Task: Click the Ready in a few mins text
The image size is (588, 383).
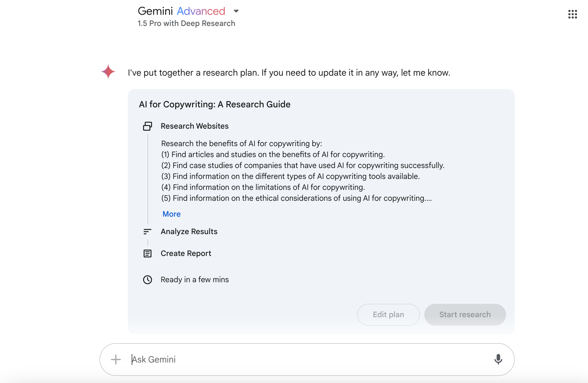Action: pyautogui.click(x=195, y=280)
